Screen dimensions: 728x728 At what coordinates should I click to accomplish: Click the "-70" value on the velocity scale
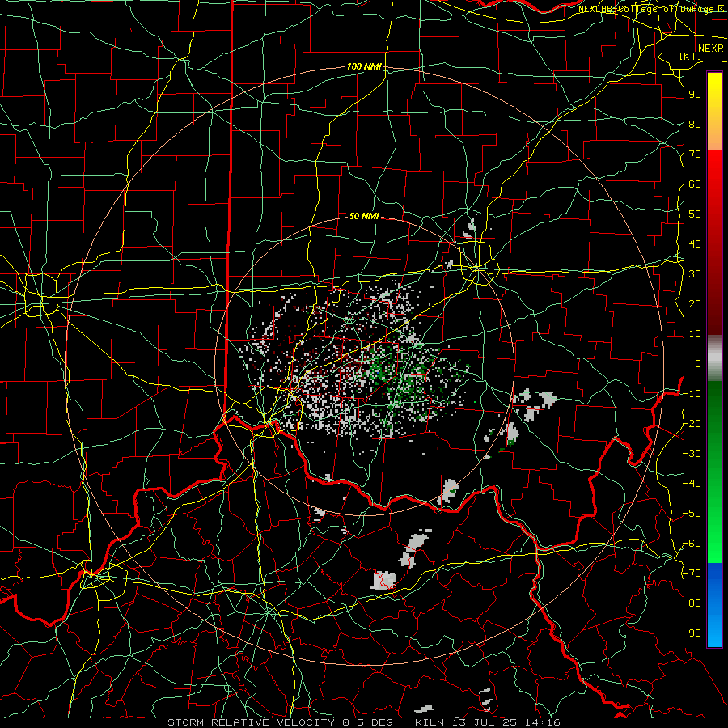692,574
